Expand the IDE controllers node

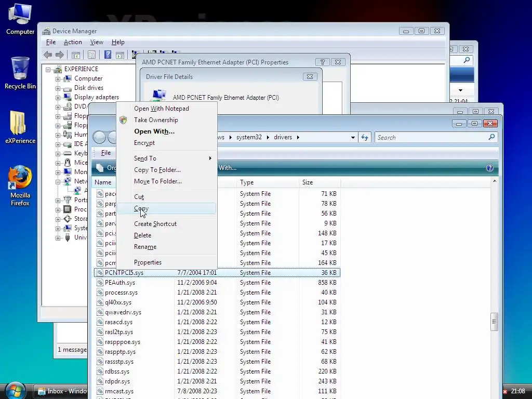[58, 144]
